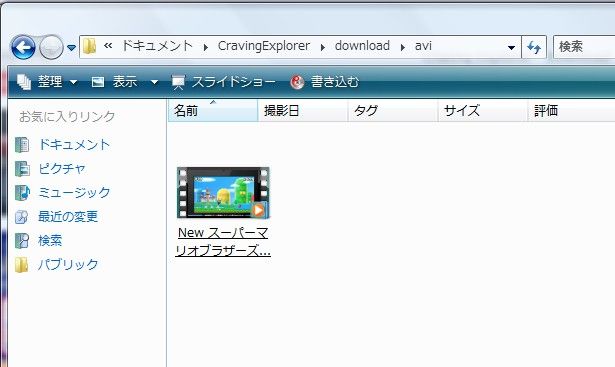Click the ドキュメント sidebar icon

[22, 145]
